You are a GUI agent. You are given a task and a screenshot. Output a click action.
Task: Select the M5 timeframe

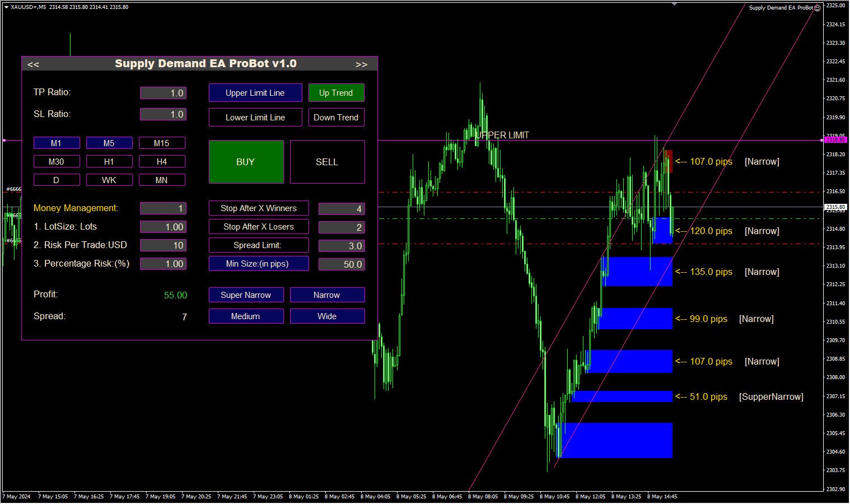coord(109,143)
